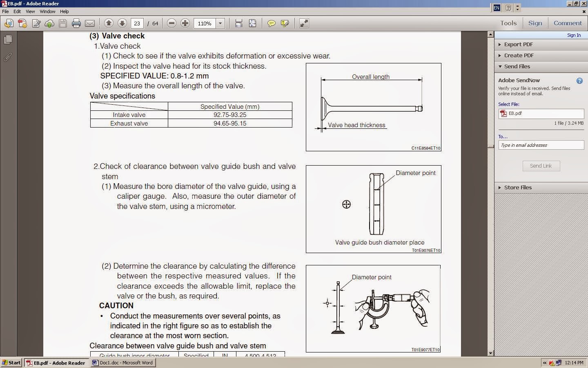
Task: Click the zoom in plus button
Action: (x=185, y=23)
